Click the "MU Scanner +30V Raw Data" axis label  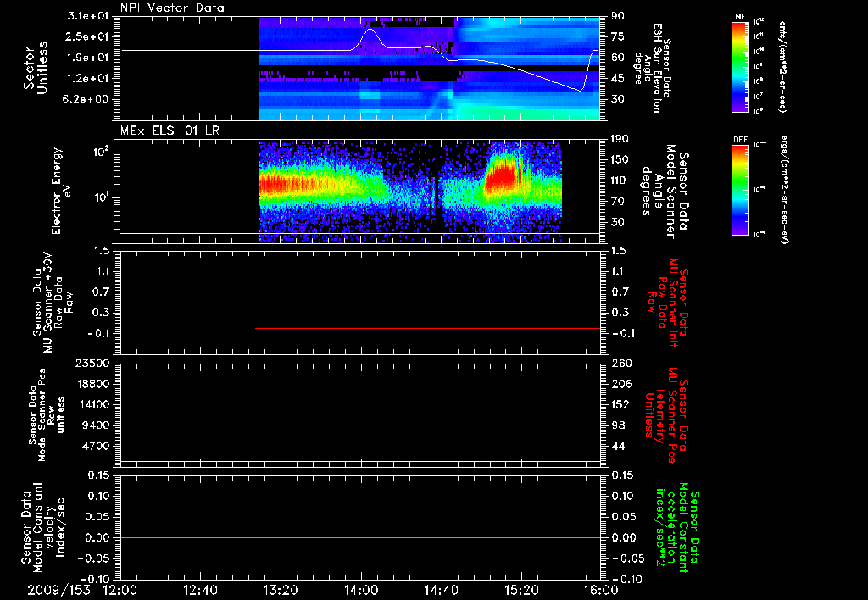tap(53, 303)
